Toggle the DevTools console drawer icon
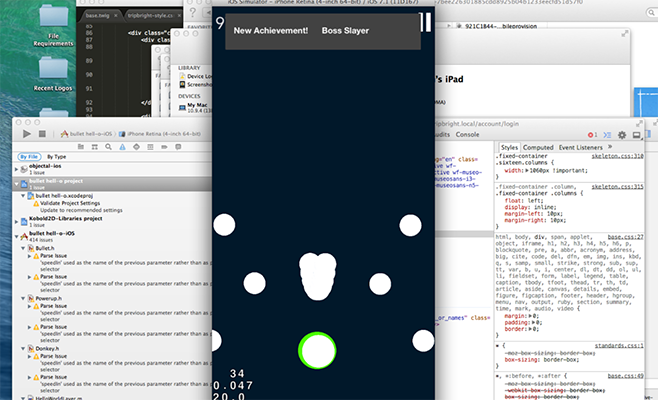 coord(607,135)
